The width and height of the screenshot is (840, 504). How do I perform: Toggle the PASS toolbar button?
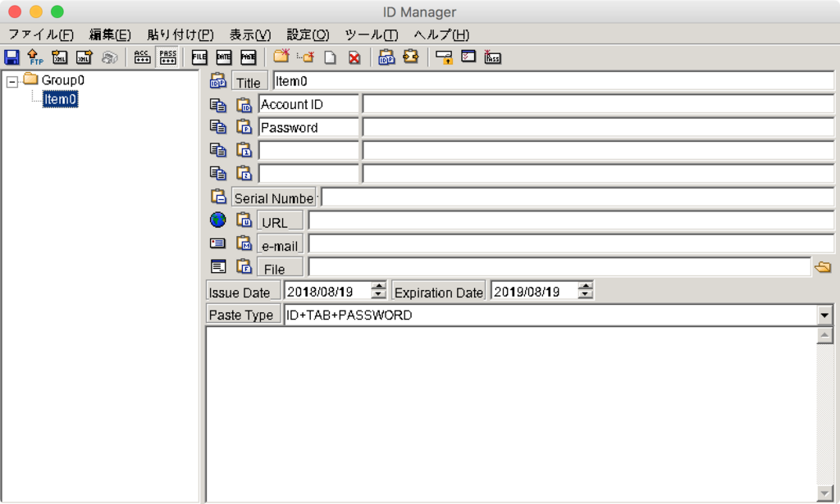click(167, 57)
